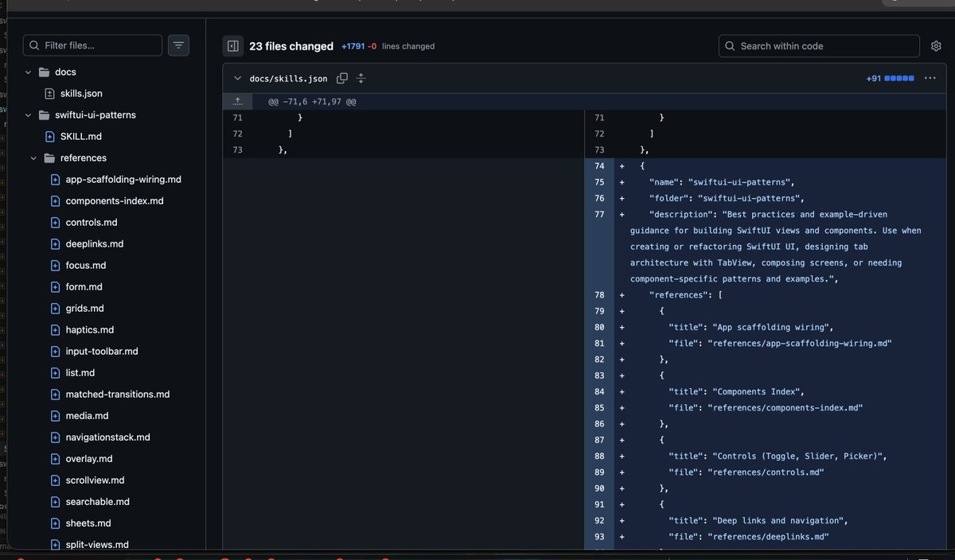The image size is (955, 560).
Task: Collapse the file tree sidebar toggle
Action: 233,46
